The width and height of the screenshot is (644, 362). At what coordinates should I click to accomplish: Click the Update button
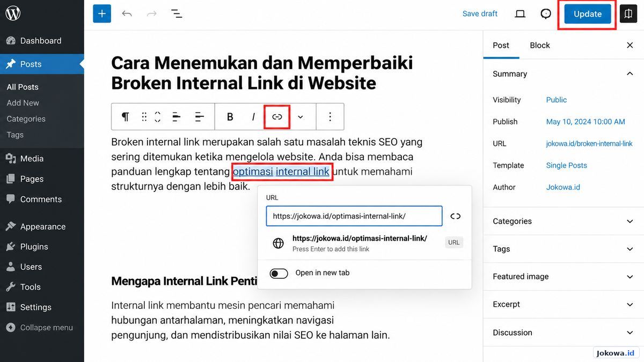[x=588, y=14]
